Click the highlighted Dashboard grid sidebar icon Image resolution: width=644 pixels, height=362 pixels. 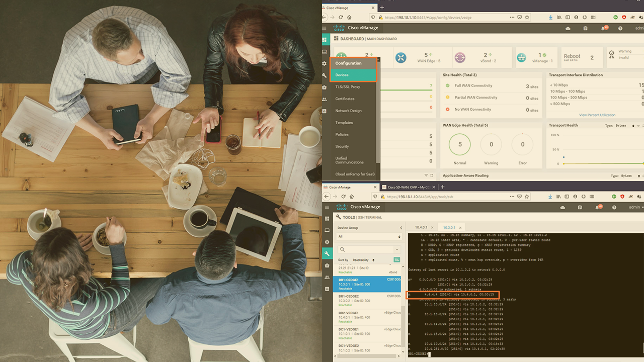coord(325,40)
